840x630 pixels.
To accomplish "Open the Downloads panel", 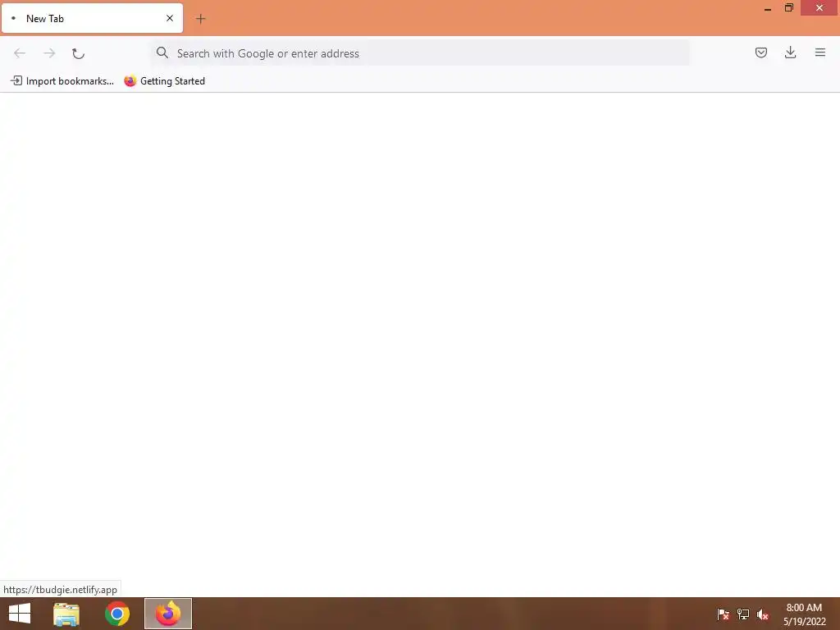I will pyautogui.click(x=790, y=52).
